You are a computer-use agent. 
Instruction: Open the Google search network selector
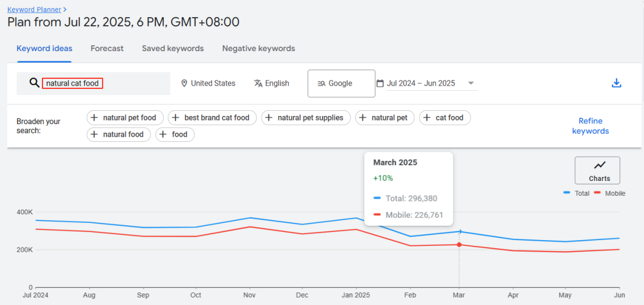pos(342,84)
